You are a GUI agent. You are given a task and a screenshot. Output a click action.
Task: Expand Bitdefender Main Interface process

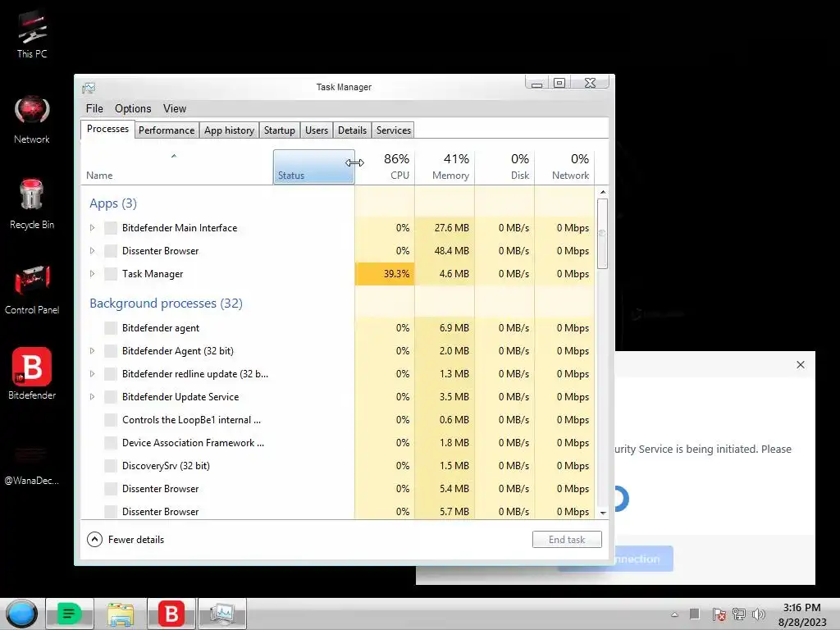pyautogui.click(x=92, y=228)
